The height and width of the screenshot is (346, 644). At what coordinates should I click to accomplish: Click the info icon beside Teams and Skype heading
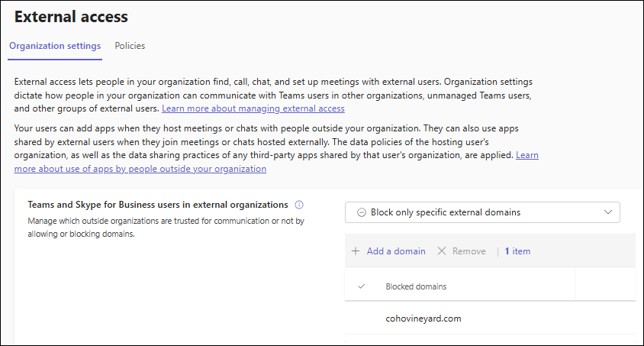299,205
